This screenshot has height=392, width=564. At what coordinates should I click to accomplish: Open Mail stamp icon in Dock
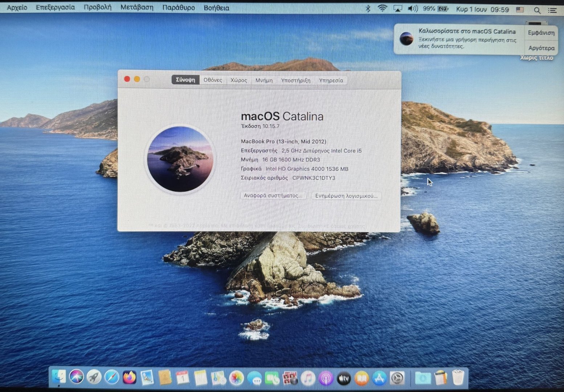pyautogui.click(x=147, y=378)
